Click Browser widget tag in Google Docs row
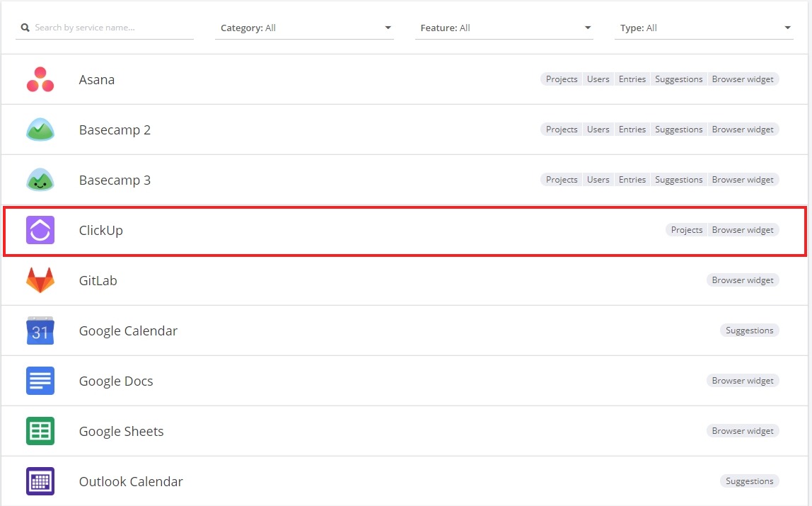812x506 pixels. tap(743, 381)
